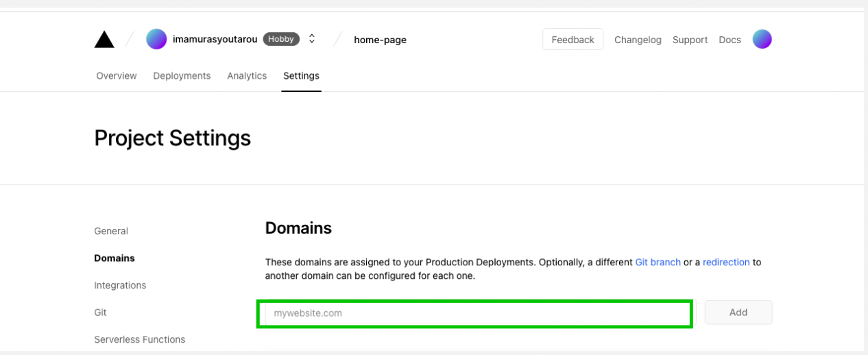This screenshot has height=355, width=868.
Task: Open the imamurasyoutarou account name
Action: [x=215, y=39]
